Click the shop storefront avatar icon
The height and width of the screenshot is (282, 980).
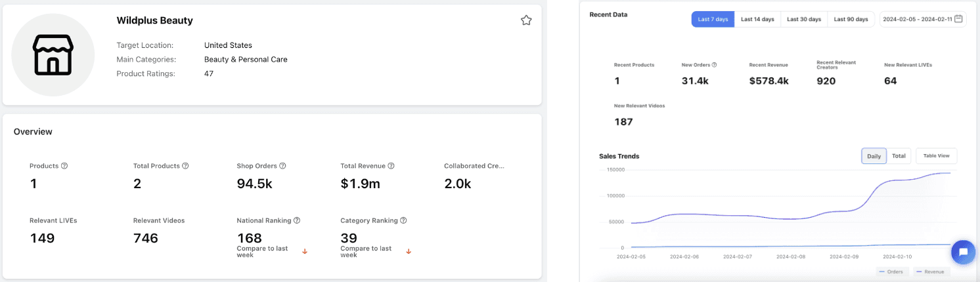pyautogui.click(x=53, y=55)
